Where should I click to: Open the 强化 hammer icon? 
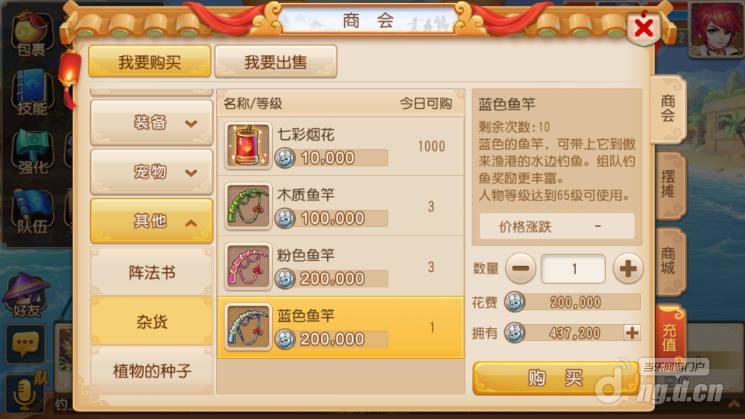coord(32,152)
